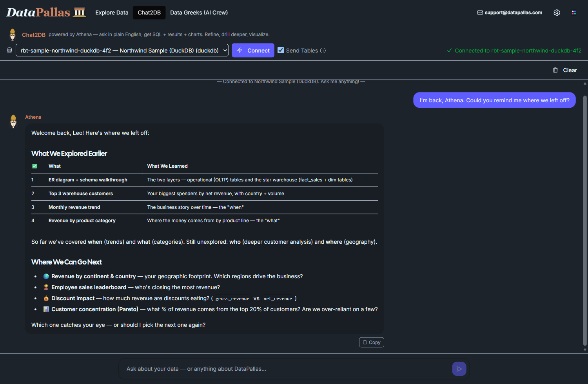The width and height of the screenshot is (588, 384).
Task: Click the Athena avatar beside Chat2DB title
Action: coord(13,34)
